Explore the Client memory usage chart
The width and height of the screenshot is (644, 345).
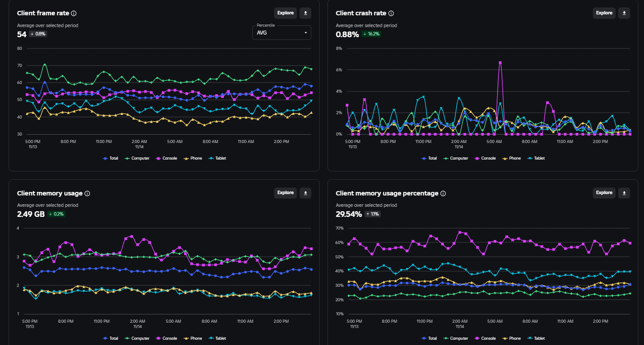tap(285, 193)
